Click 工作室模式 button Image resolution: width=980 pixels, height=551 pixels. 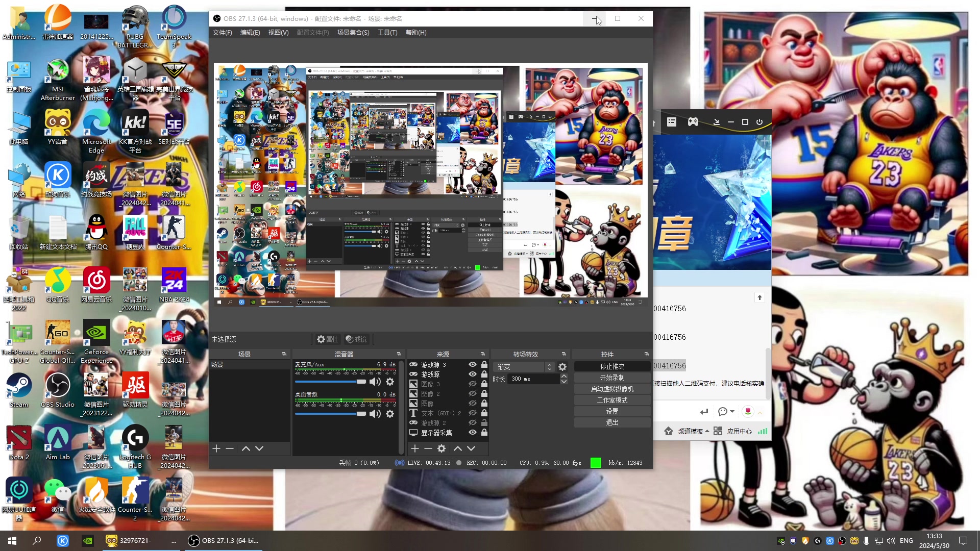(x=612, y=400)
